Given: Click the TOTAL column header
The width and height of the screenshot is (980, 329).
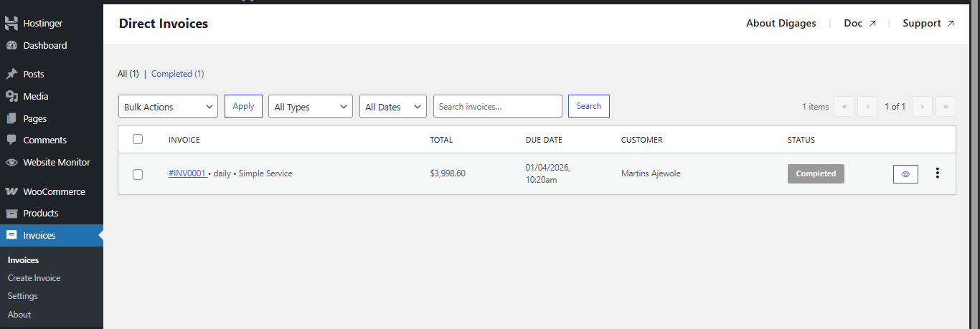Looking at the screenshot, I should pyautogui.click(x=441, y=140).
